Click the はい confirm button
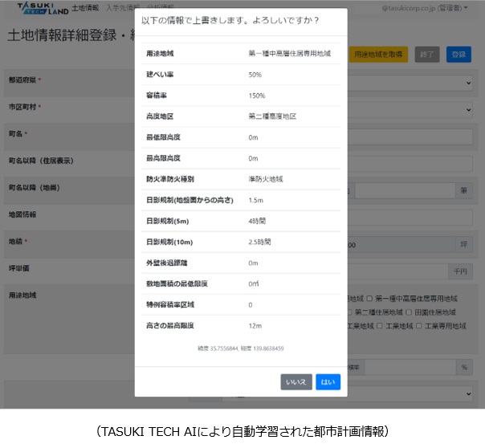 328,382
